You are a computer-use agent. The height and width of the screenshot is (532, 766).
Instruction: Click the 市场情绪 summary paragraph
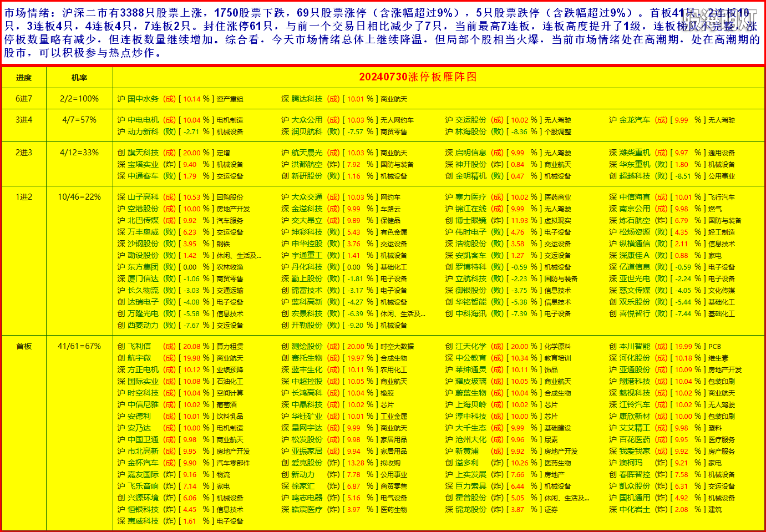382,33
